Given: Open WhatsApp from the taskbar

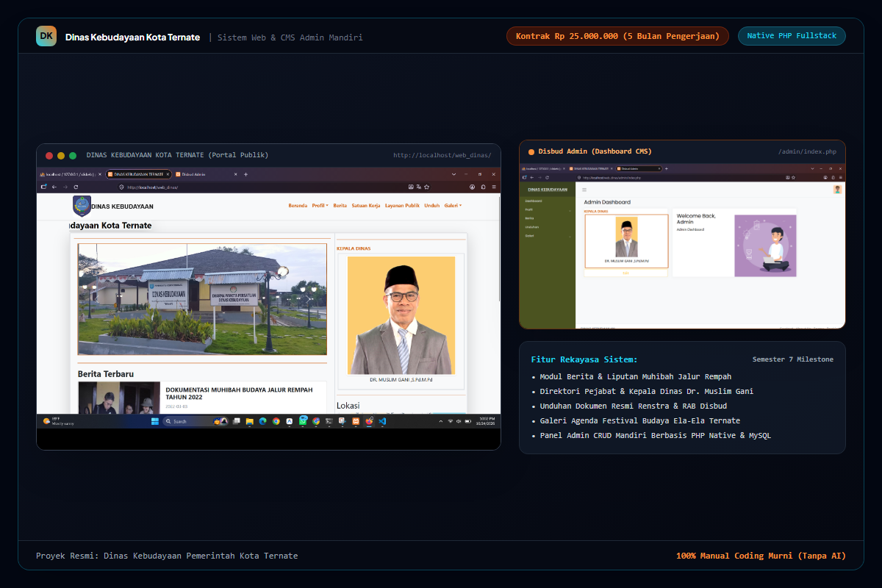Looking at the screenshot, I should point(303,421).
